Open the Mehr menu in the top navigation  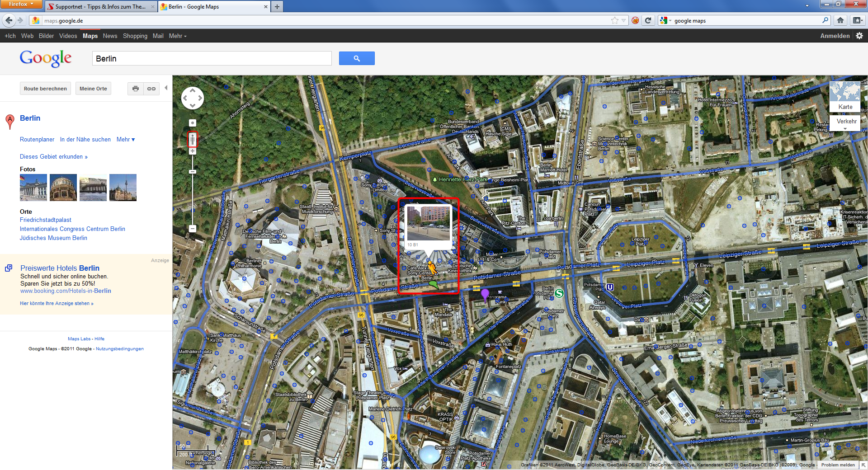coord(177,36)
